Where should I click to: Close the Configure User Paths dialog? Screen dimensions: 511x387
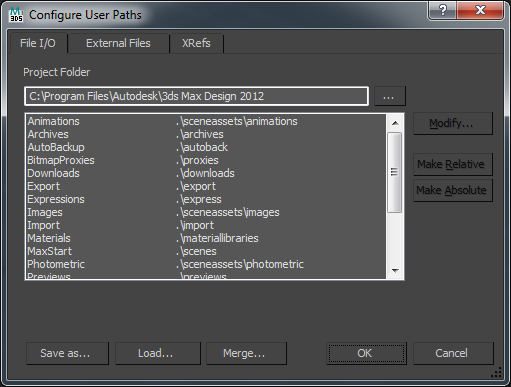click(x=480, y=10)
